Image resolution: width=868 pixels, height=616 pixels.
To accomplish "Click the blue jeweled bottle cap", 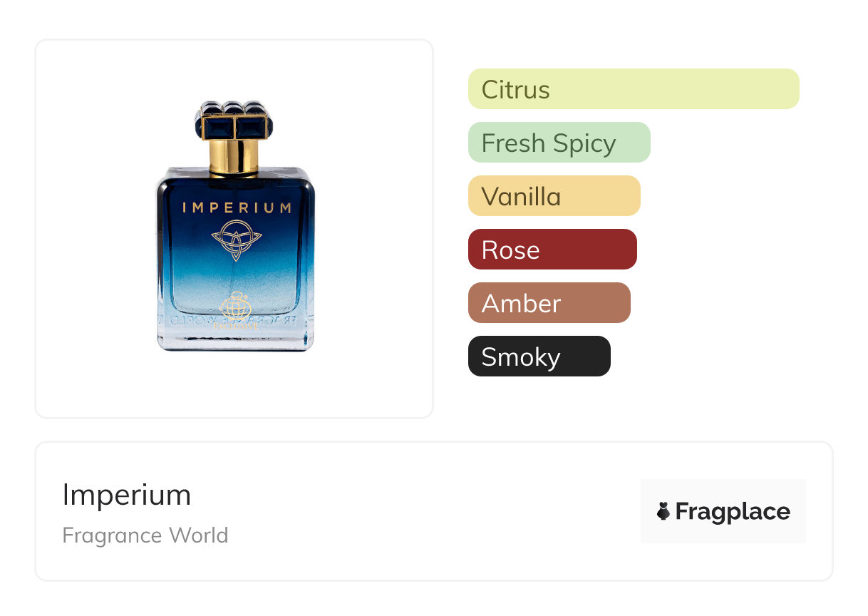I will 234,120.
